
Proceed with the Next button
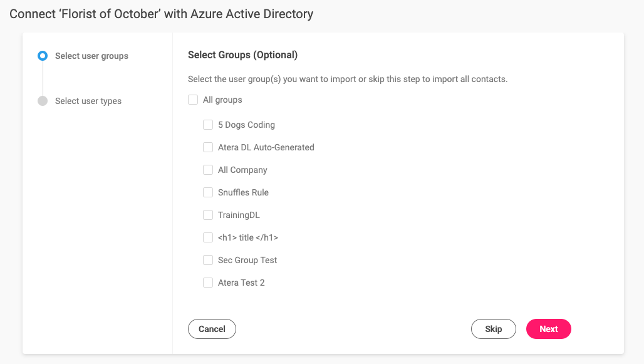click(x=549, y=329)
